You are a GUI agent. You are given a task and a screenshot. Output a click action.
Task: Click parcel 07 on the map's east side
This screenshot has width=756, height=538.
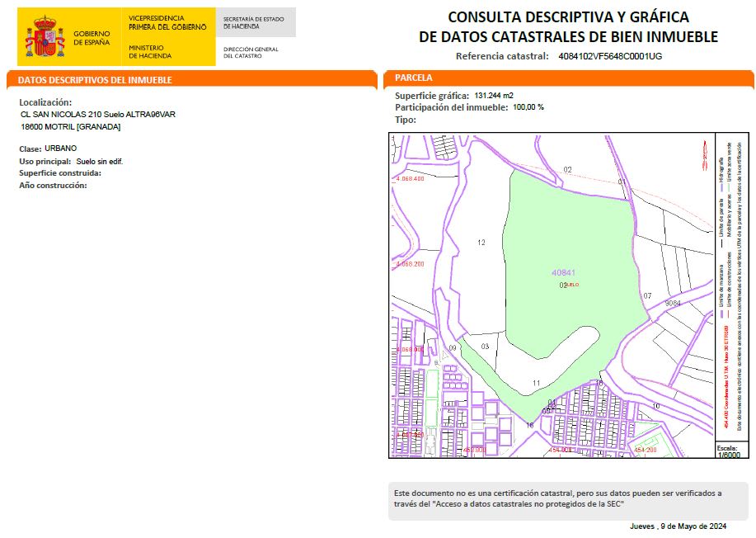(647, 295)
